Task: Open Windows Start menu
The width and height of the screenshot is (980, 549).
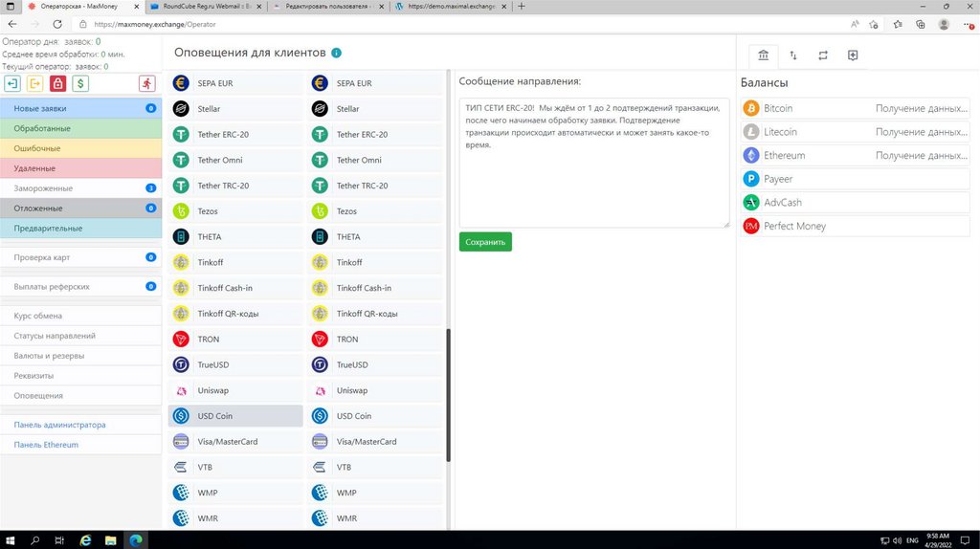Action: (x=10, y=540)
